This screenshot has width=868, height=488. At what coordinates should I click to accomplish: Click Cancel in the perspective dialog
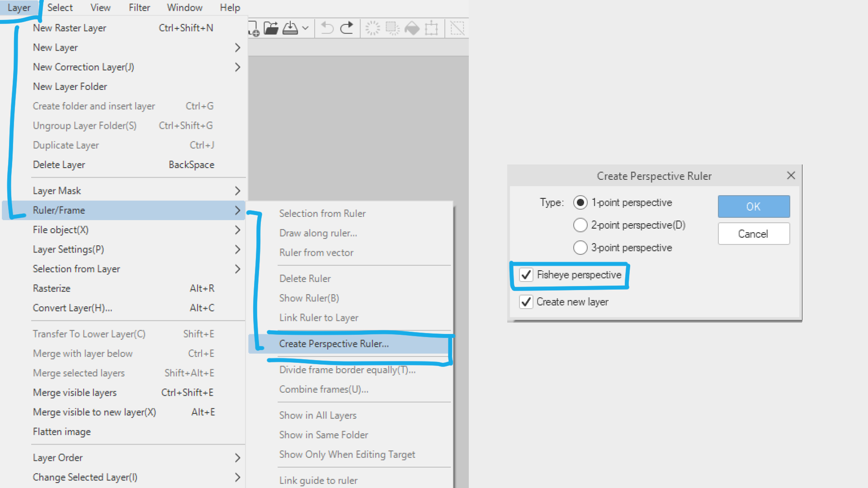click(753, 234)
